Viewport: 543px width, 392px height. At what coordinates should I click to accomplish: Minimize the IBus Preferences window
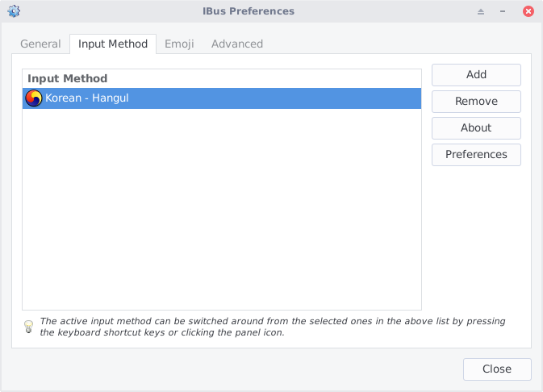(503, 11)
